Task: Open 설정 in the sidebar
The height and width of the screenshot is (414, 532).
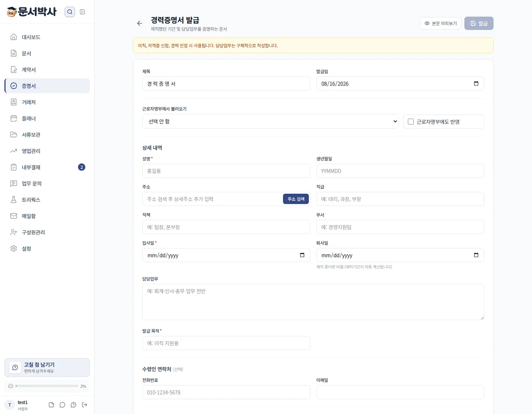Action: 47,248
